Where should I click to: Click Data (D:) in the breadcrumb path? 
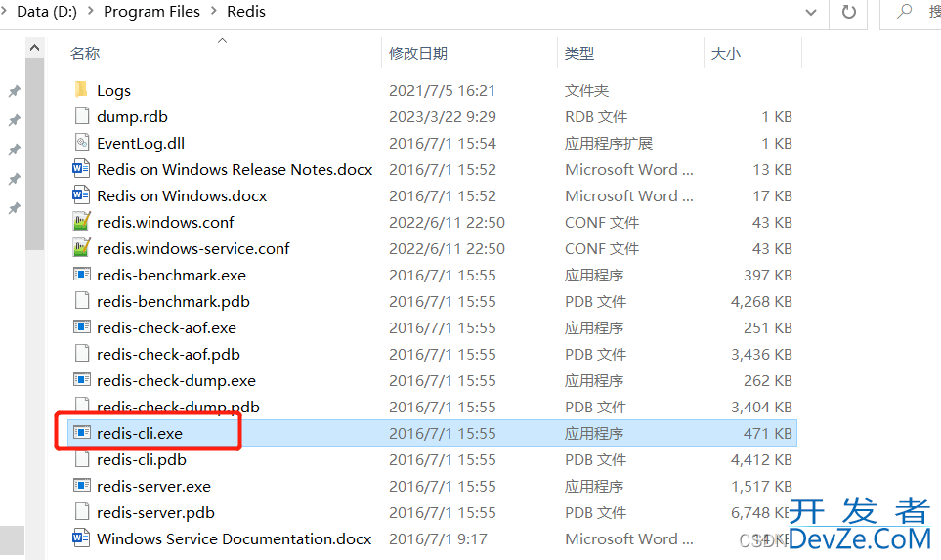[x=48, y=13]
